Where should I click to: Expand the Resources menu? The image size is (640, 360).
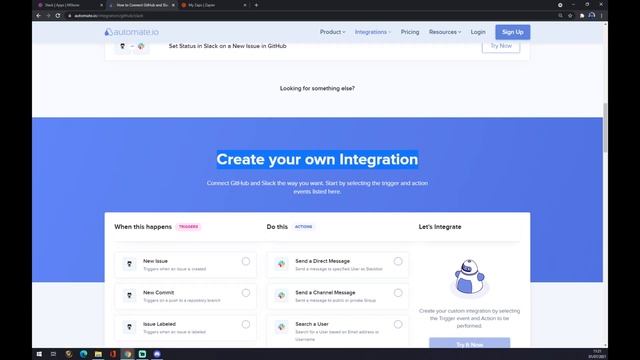(444, 32)
